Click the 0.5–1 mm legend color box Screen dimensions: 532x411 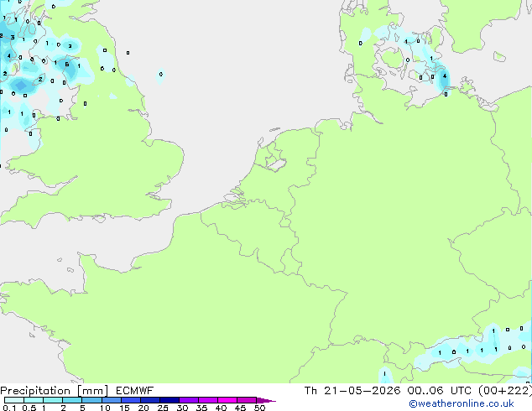click(34, 400)
